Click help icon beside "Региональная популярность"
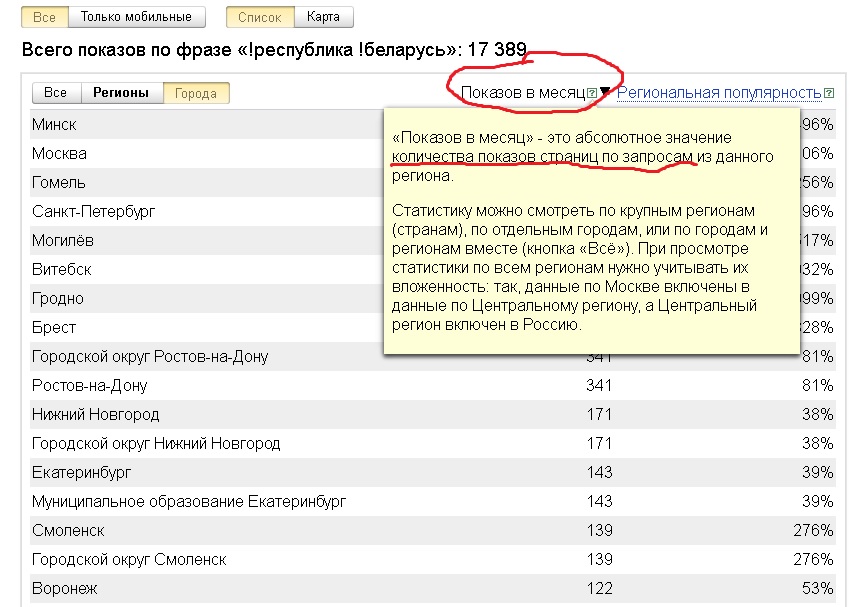Viewport: 865px width, 607px height. [829, 93]
